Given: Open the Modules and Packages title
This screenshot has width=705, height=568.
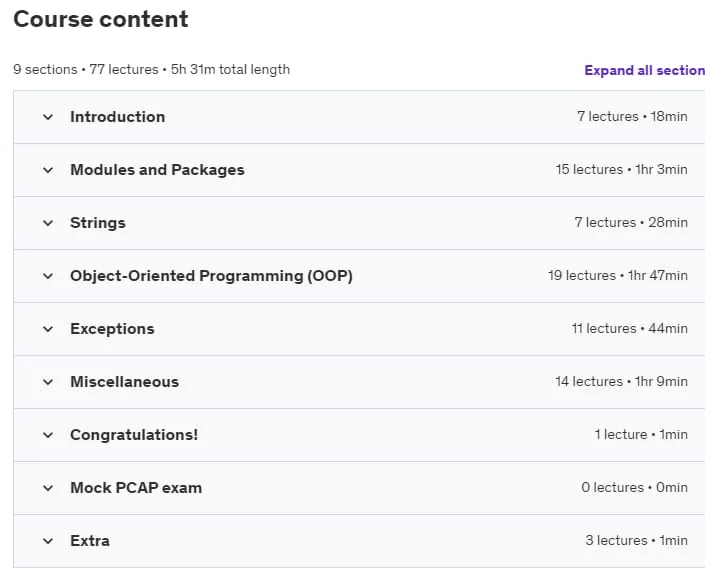Looking at the screenshot, I should point(157,170).
